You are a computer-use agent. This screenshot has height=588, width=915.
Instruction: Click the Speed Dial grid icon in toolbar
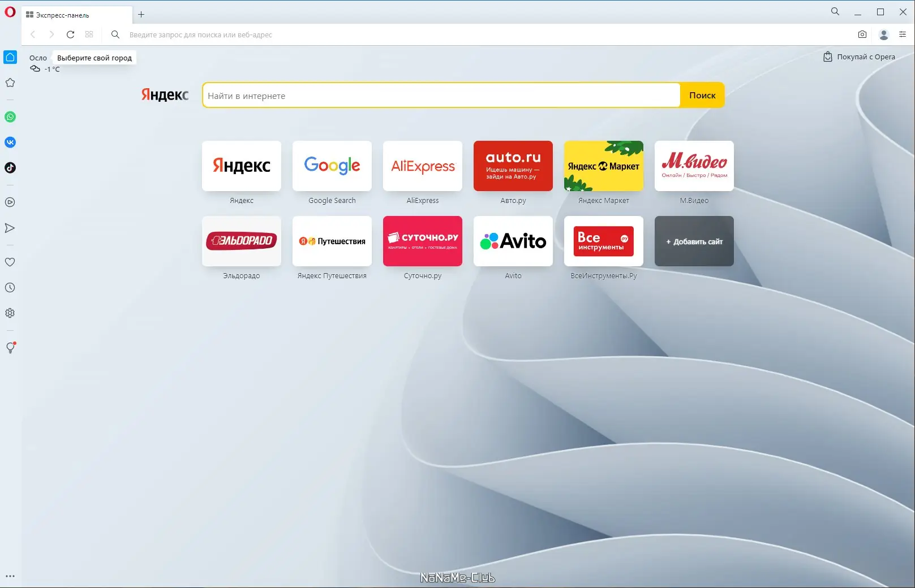(x=89, y=34)
